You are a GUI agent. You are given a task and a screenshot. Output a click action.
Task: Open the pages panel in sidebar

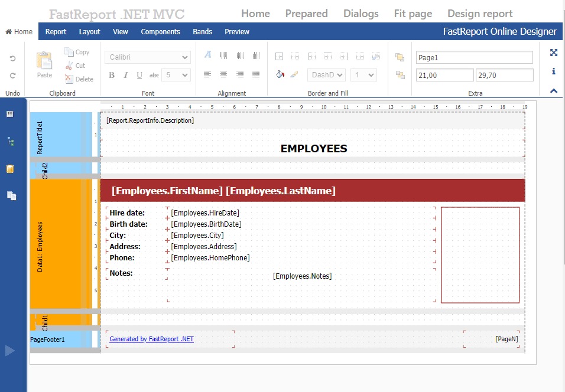(x=11, y=195)
